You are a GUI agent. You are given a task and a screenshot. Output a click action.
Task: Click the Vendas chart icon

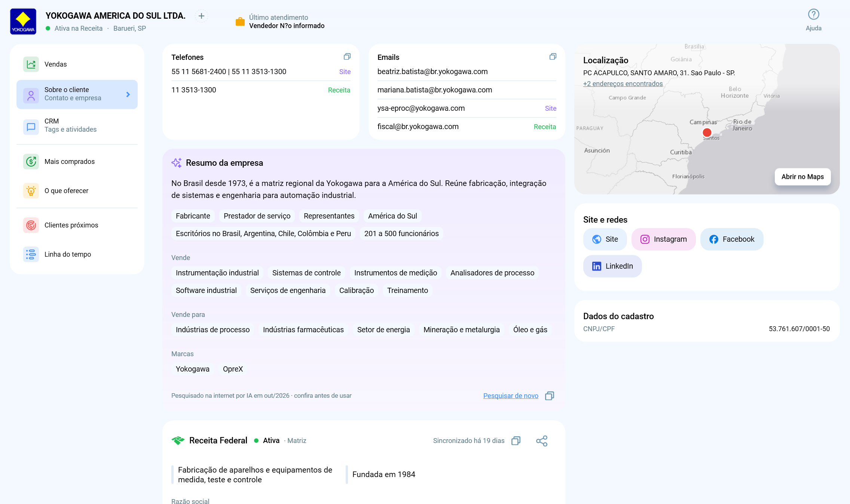click(x=31, y=64)
